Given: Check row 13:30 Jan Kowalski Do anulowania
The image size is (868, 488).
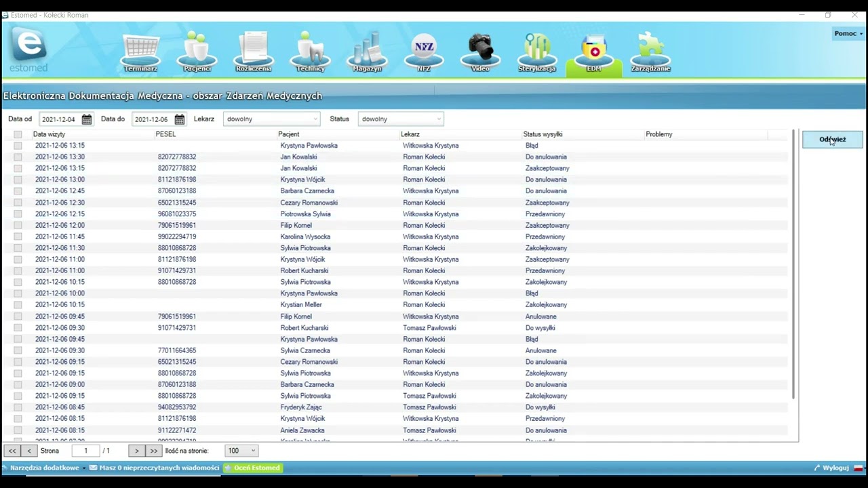Looking at the screenshot, I should 18,157.
